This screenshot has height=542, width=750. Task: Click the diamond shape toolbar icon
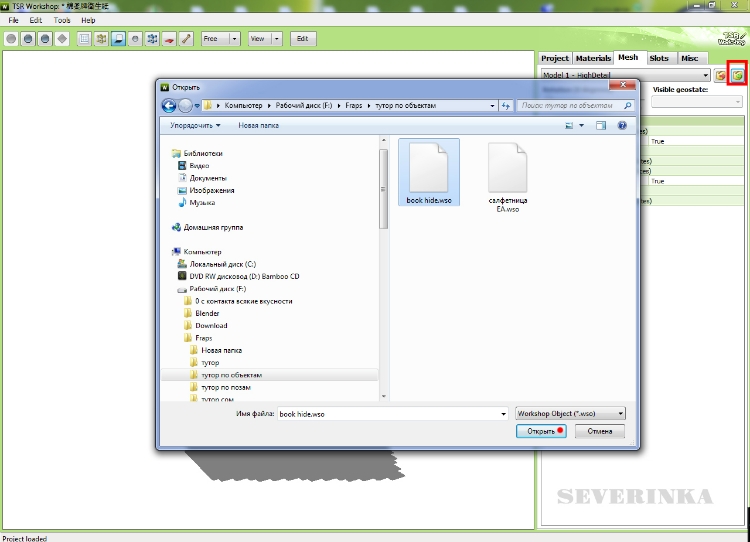62,39
